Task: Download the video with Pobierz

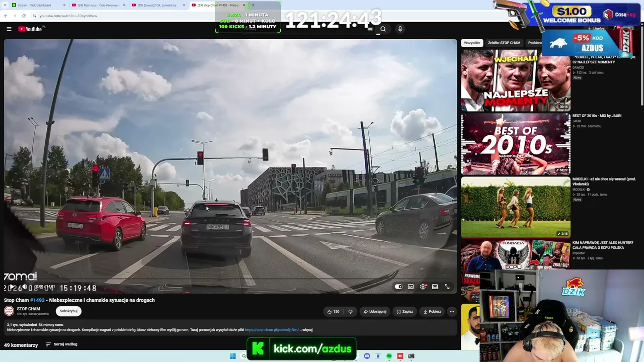Action: 432,311
